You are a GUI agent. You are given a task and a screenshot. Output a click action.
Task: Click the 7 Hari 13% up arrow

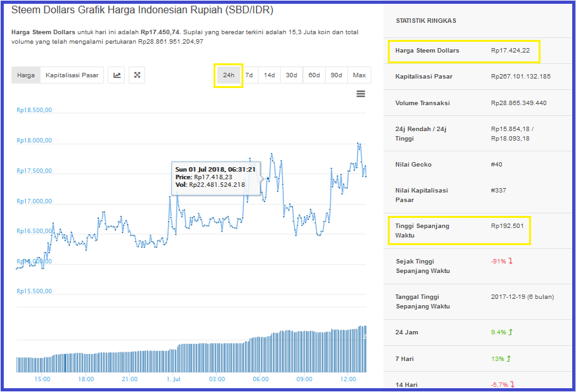pos(509,358)
